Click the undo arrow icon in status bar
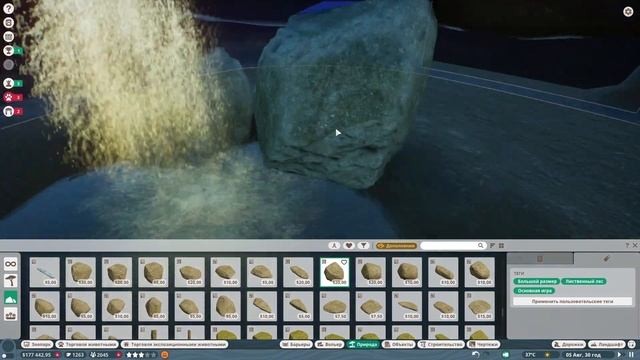The height and width of the screenshot is (360, 640). [476, 355]
